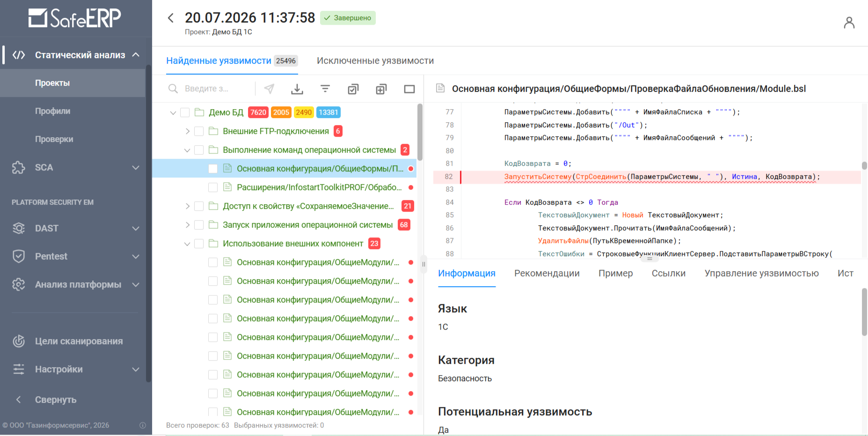Go to Профили in sidebar
The image size is (868, 436).
click(x=53, y=111)
